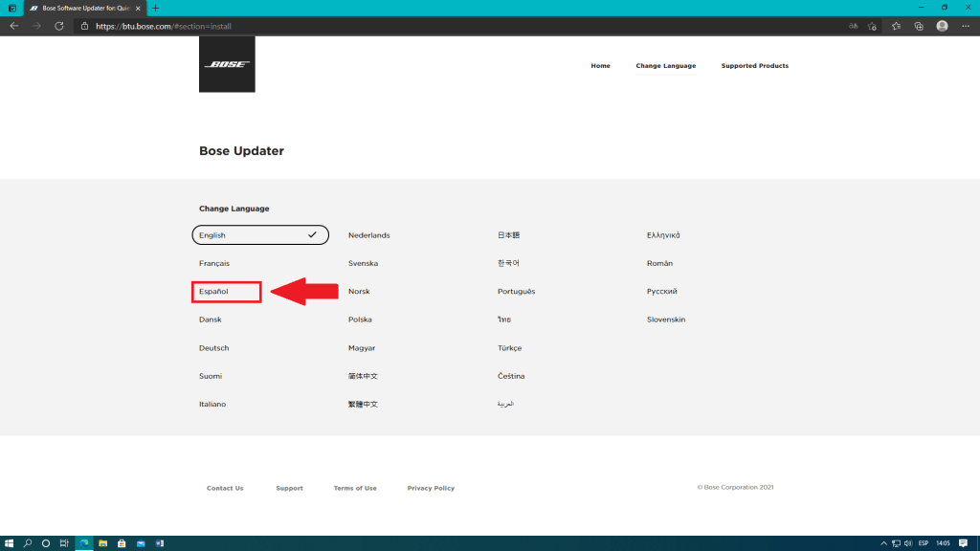Choose Español as the language
Screen dimensions: 980x551
click(227, 292)
